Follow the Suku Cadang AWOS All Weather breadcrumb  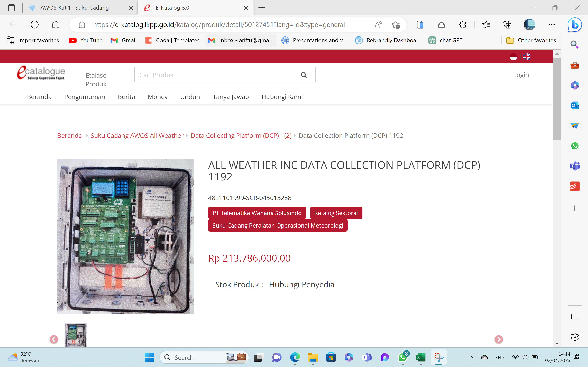137,135
